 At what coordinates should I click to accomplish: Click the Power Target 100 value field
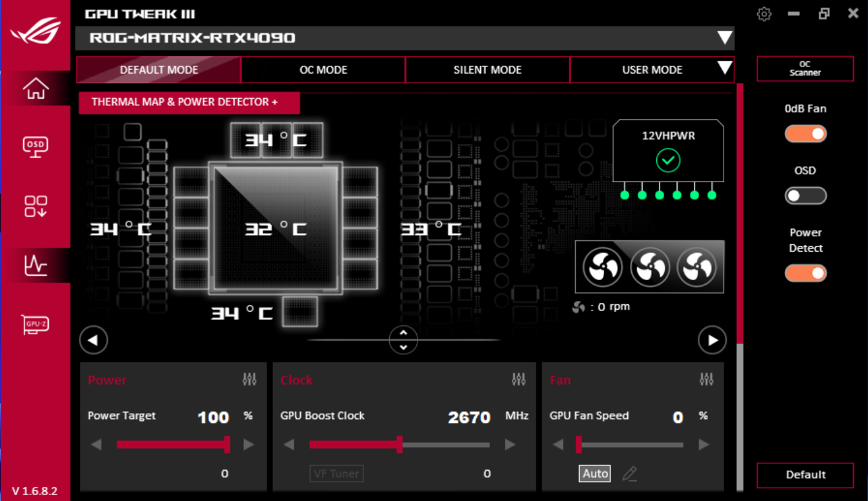click(x=213, y=417)
